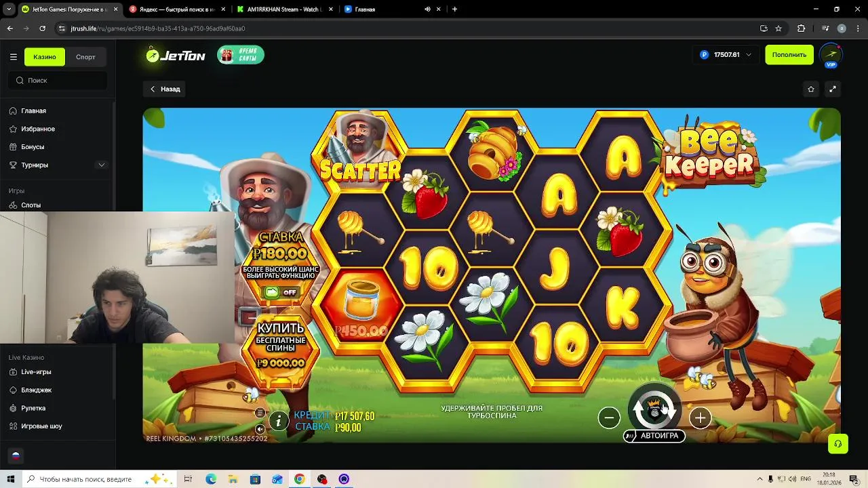Show hidden system tray icons
The width and height of the screenshot is (868, 488).
point(760,479)
